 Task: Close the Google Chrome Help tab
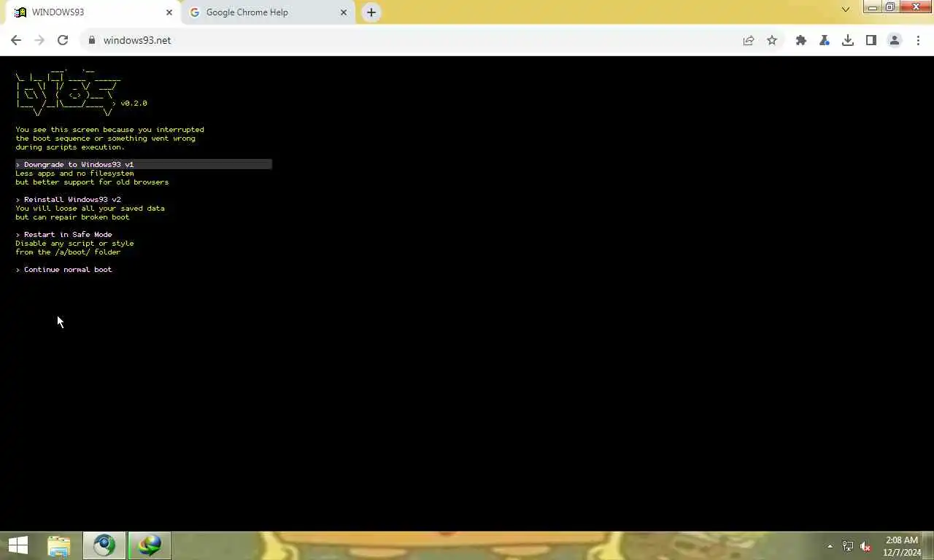pos(344,12)
